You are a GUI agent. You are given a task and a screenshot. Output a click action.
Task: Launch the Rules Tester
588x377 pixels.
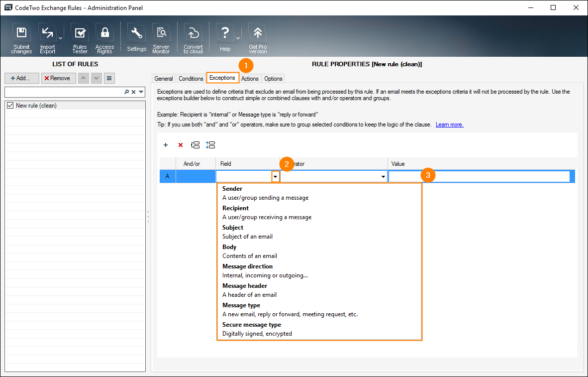click(x=80, y=39)
